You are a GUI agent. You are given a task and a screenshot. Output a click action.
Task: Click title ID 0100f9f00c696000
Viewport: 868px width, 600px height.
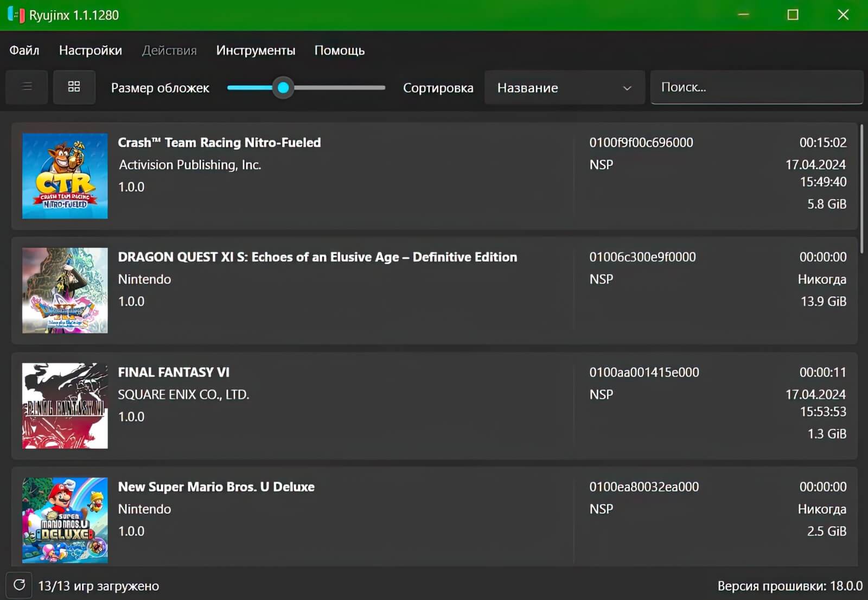641,143
